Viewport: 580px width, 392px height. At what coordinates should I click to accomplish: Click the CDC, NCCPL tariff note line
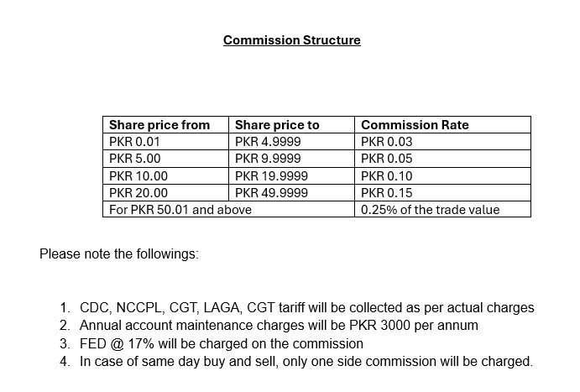point(306,308)
